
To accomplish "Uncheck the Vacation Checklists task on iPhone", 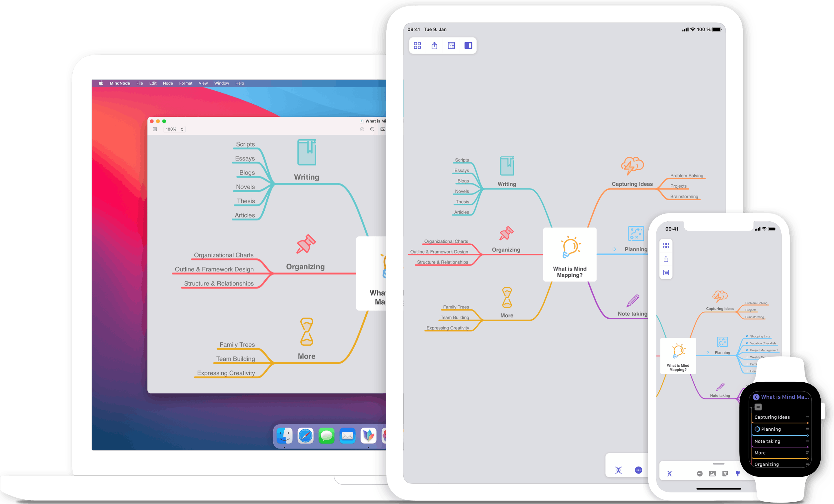I will pyautogui.click(x=747, y=343).
